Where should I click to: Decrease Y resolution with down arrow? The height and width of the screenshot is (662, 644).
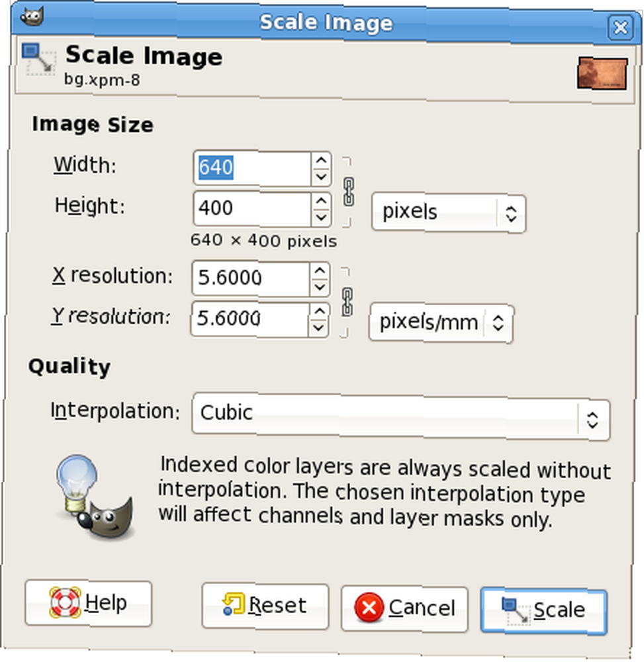pos(319,327)
